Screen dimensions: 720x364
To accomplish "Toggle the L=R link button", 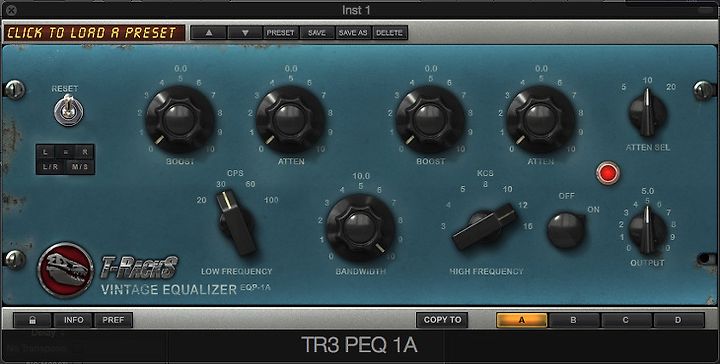I will click(65, 151).
